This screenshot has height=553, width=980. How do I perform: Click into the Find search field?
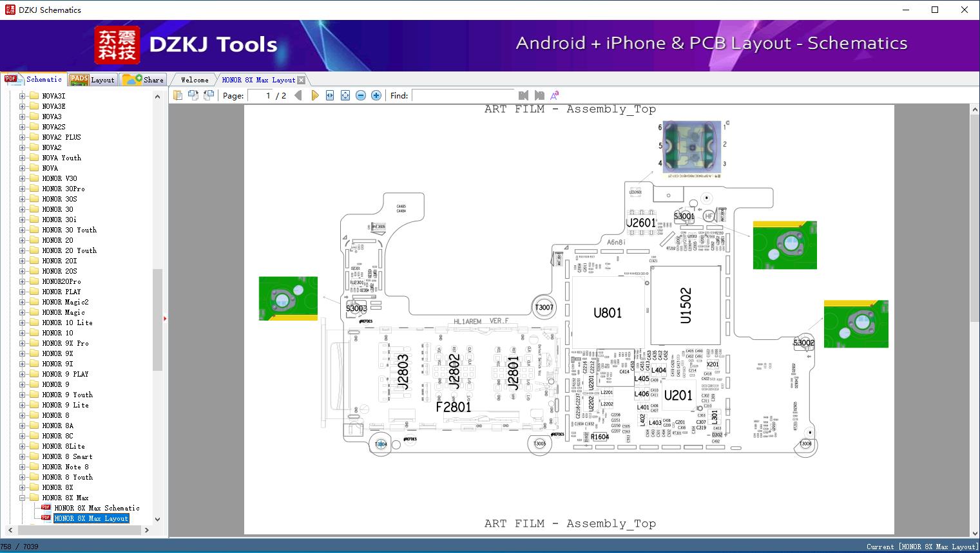[463, 95]
